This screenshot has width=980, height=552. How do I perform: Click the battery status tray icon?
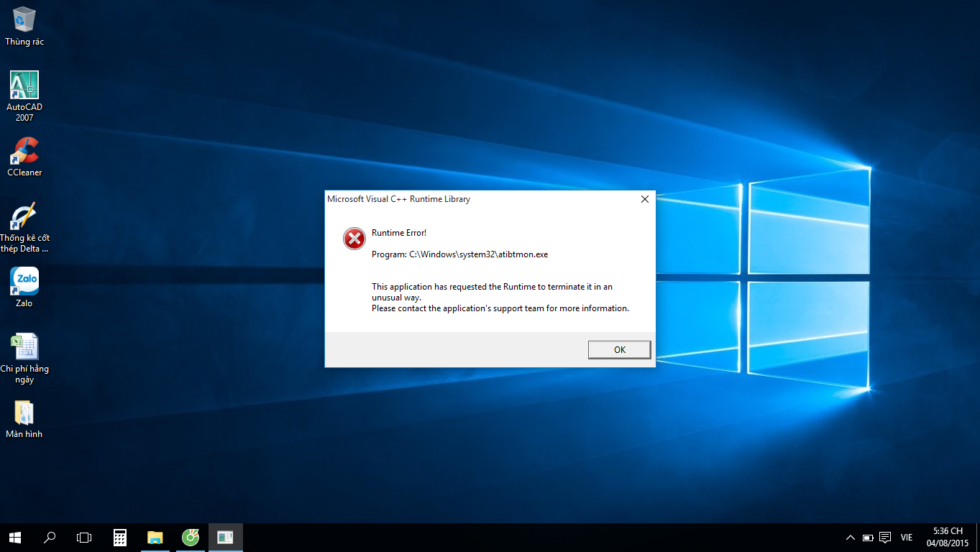[868, 538]
